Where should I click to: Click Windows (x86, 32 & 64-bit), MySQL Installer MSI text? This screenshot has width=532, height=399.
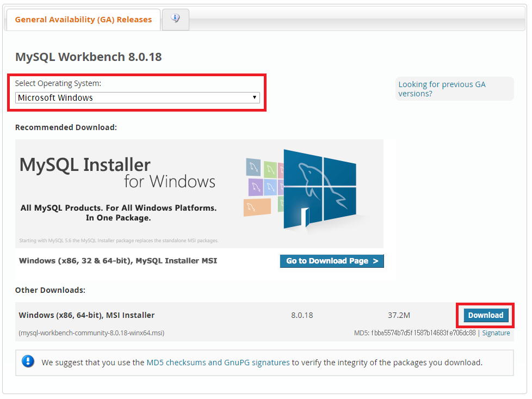pyautogui.click(x=117, y=261)
